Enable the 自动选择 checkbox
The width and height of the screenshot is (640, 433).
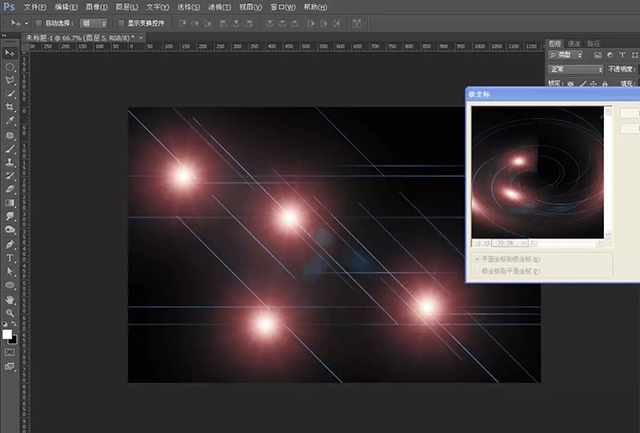[x=38, y=21]
